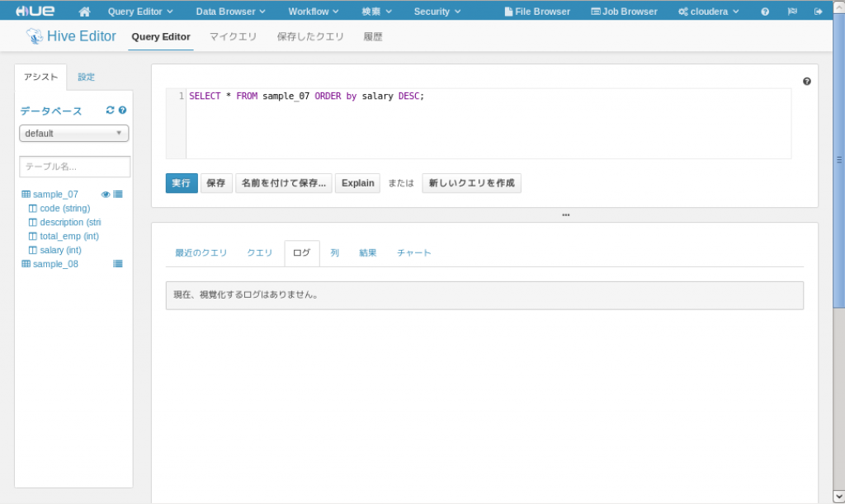Switch to the 最近のクエリ tab
This screenshot has width=845, height=504.
coord(201,253)
